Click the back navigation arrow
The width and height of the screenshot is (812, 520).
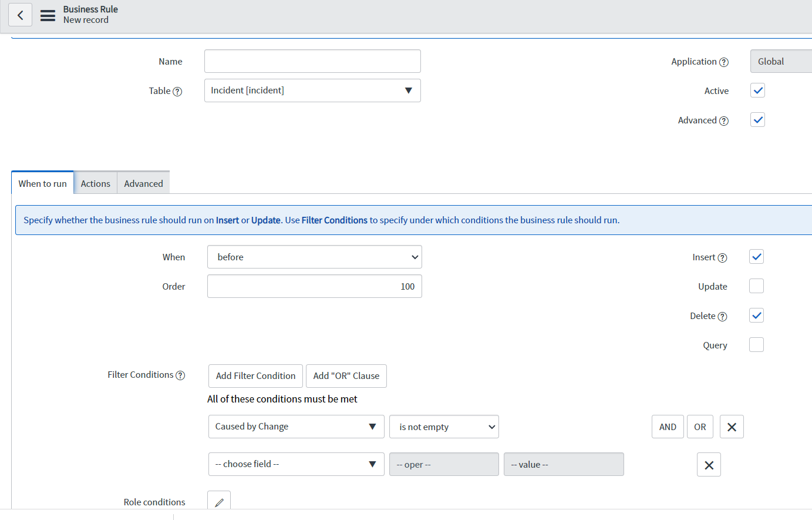coord(20,14)
